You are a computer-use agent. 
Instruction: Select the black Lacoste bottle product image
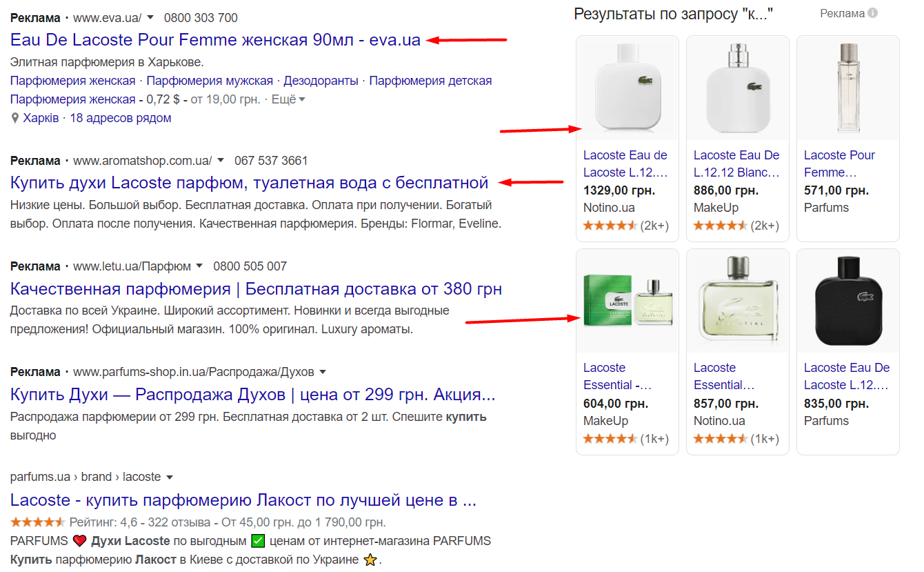[848, 301]
